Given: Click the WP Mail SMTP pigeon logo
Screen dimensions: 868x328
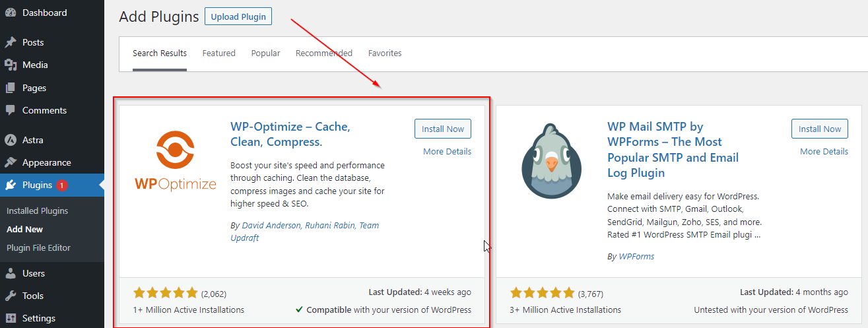Looking at the screenshot, I should 551,162.
